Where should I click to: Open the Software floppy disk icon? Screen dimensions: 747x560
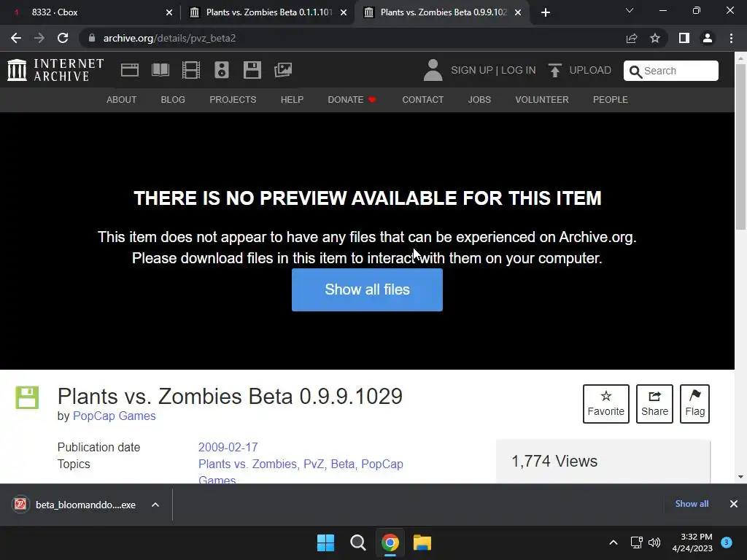click(252, 70)
